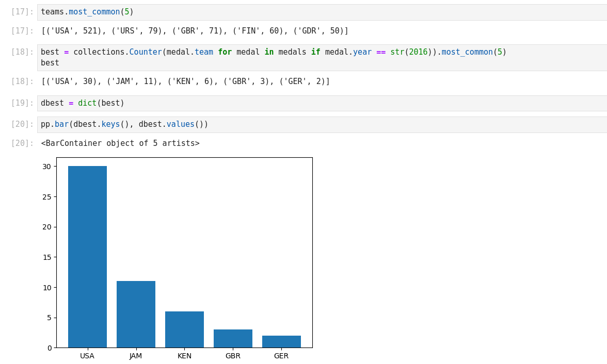
Task: Click the GBR bar in the chart
Action: click(233, 339)
